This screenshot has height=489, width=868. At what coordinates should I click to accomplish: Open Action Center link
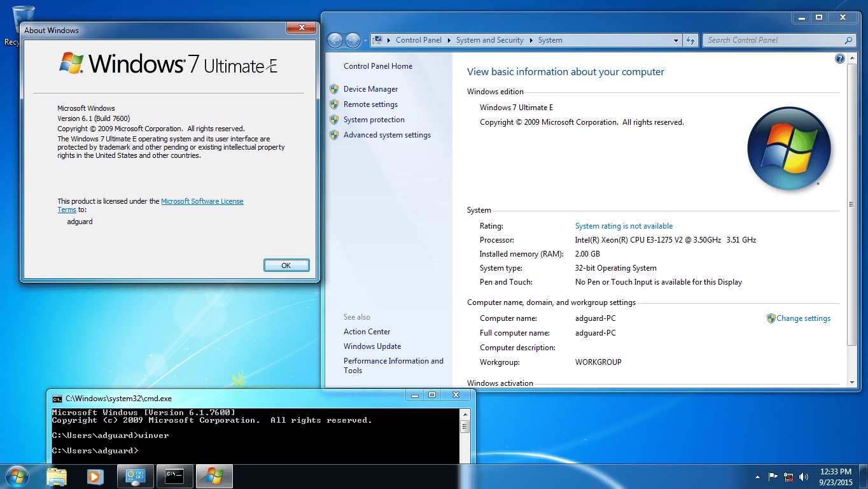(367, 332)
